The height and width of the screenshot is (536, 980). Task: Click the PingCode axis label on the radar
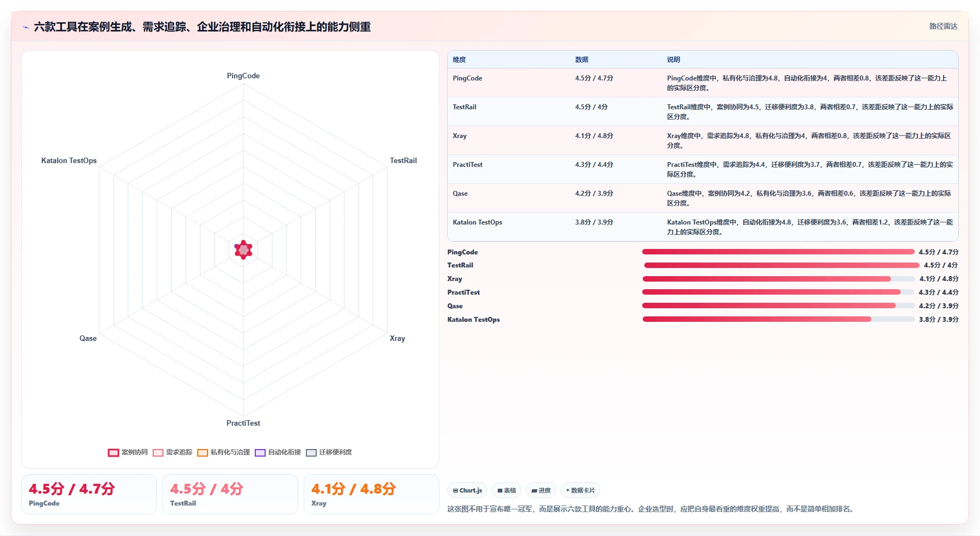coord(243,76)
